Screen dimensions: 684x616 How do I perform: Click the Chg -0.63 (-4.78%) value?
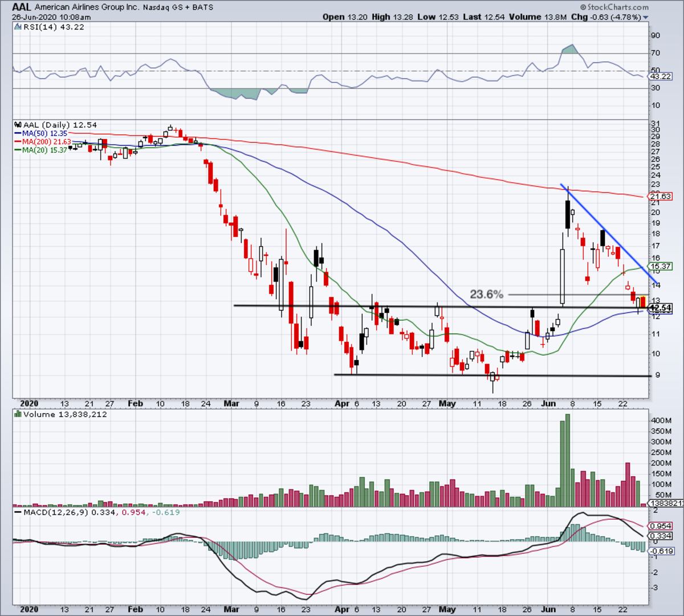[605, 17]
